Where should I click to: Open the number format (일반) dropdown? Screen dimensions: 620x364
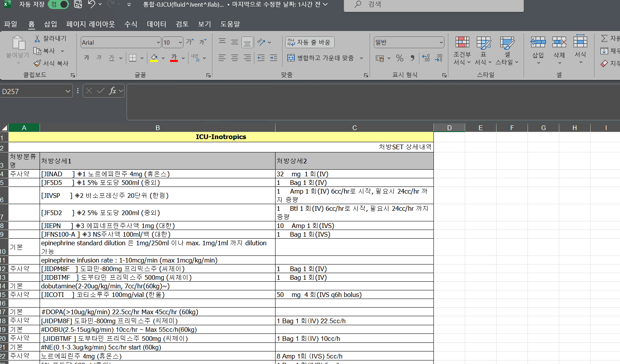[x=441, y=42]
